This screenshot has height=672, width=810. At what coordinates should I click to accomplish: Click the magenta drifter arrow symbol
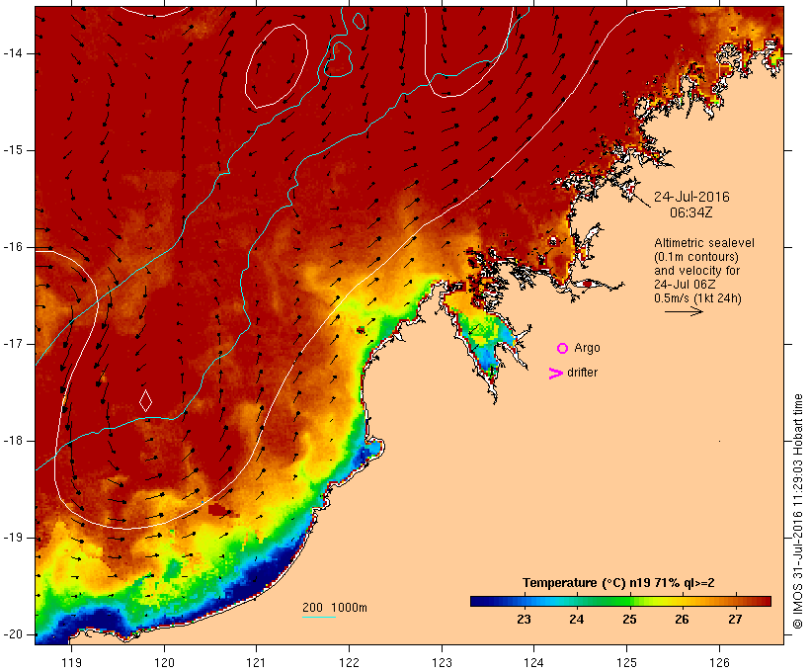556,374
